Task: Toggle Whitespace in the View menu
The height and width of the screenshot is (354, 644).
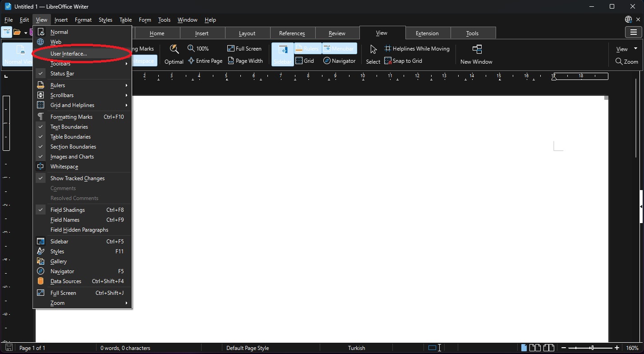Action: pyautogui.click(x=83, y=167)
